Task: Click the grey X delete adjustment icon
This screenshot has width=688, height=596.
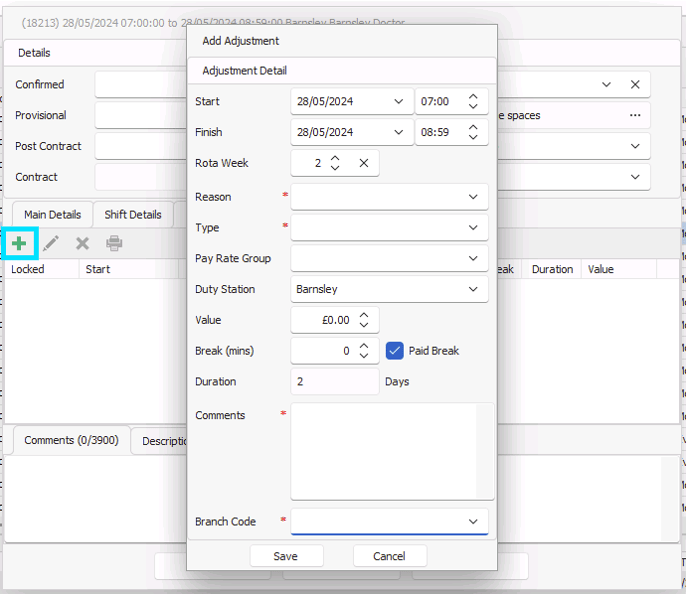Action: tap(82, 243)
